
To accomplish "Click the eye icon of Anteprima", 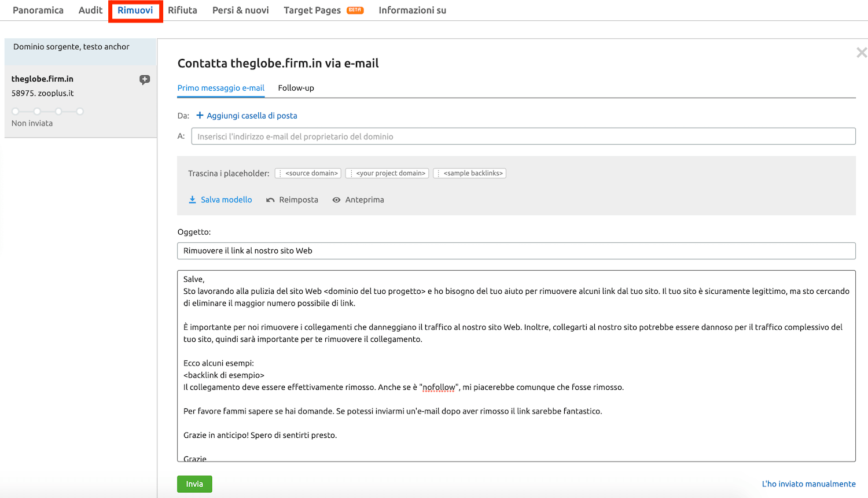I will coord(336,200).
